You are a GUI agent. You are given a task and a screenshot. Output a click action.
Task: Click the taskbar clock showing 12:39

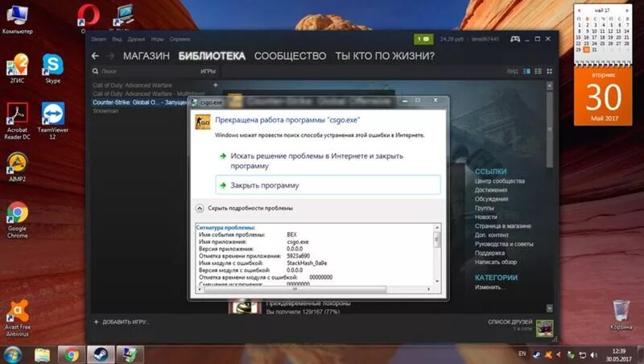point(619,355)
